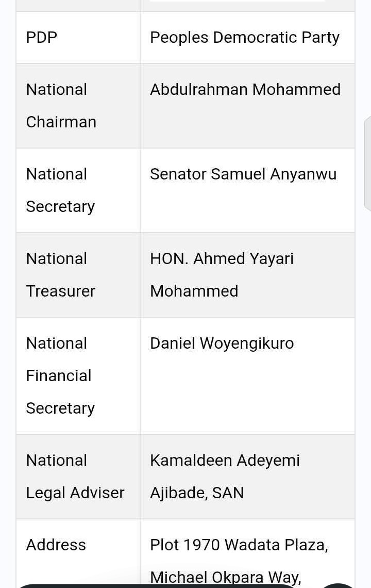Click 'Mohammed' below HON. Ahmed Yayari
371x588 pixels.
[x=194, y=291]
